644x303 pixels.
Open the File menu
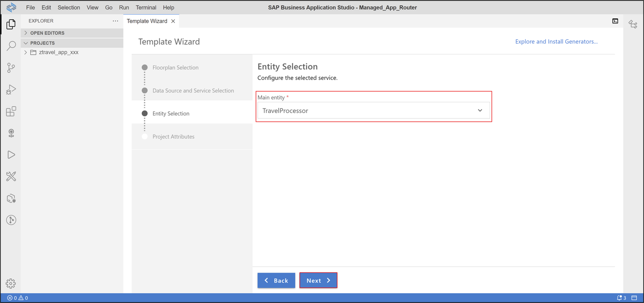pos(30,8)
